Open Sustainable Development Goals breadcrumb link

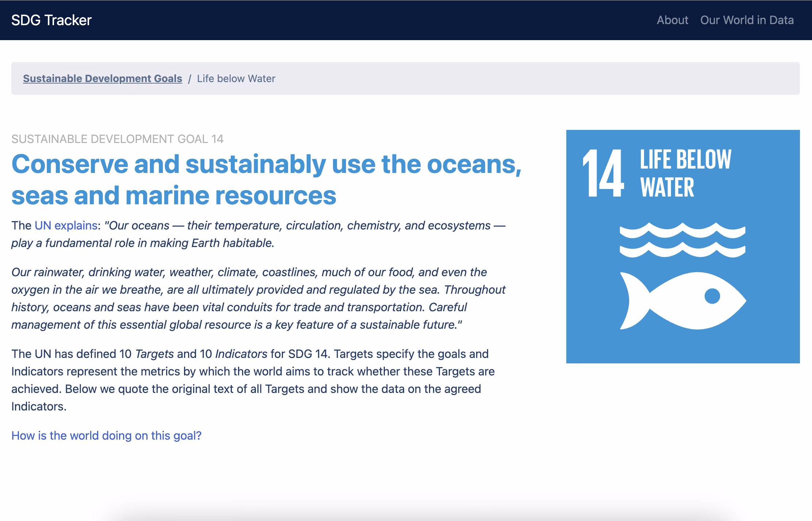coord(102,78)
